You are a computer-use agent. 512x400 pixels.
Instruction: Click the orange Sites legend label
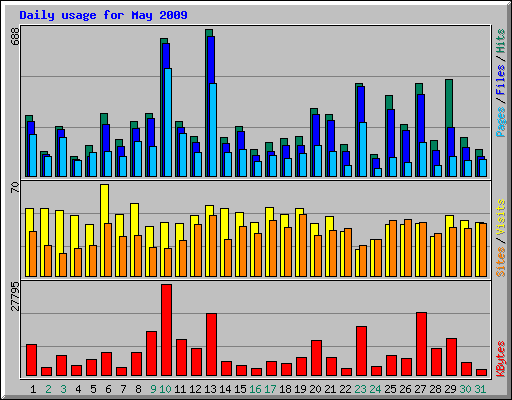pos(501,262)
